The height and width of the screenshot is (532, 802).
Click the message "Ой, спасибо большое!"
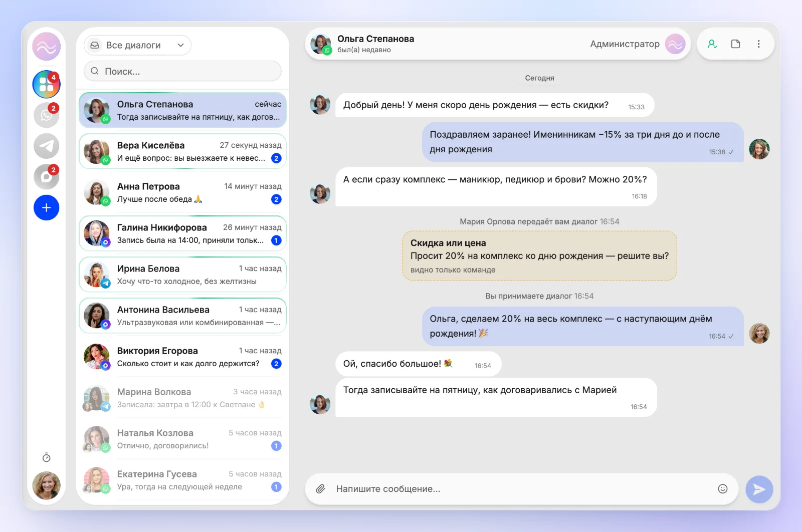tap(418, 364)
